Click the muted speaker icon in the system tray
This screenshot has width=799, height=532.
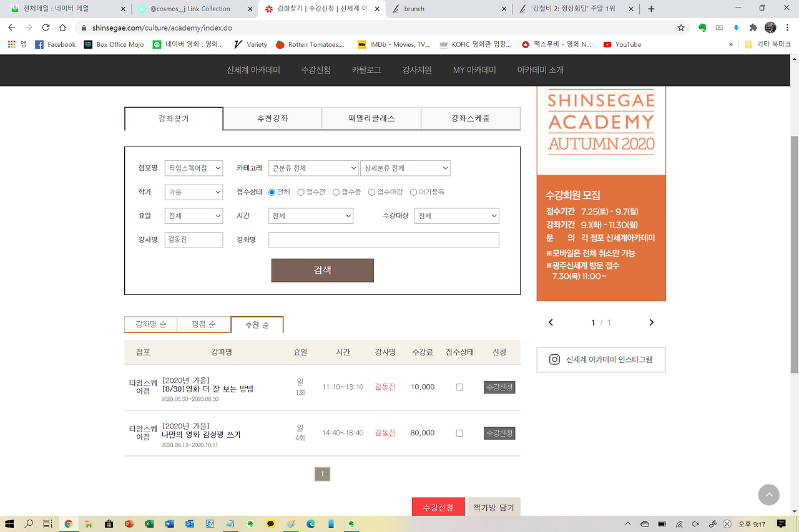[x=695, y=524]
